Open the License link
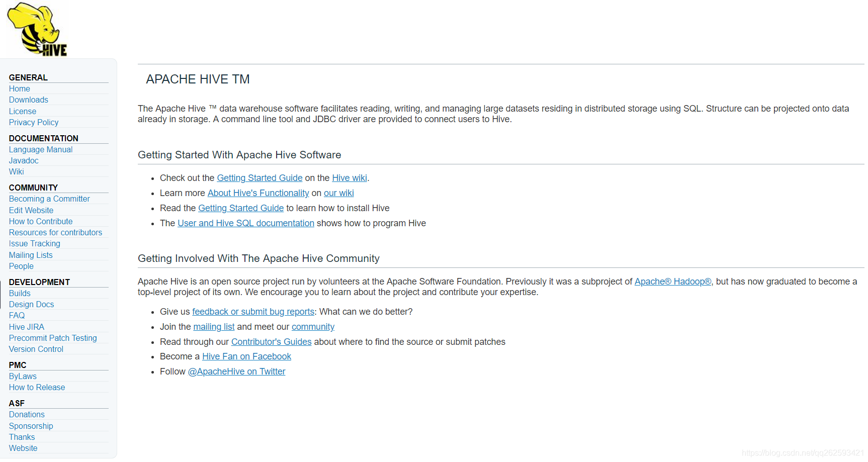This screenshot has width=868, height=462. pyautogui.click(x=23, y=111)
